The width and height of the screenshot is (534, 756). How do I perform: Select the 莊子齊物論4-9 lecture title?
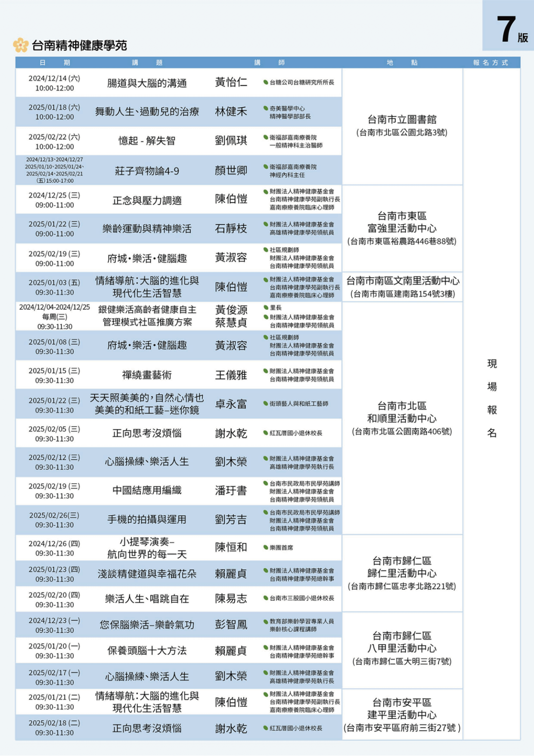[x=147, y=171]
